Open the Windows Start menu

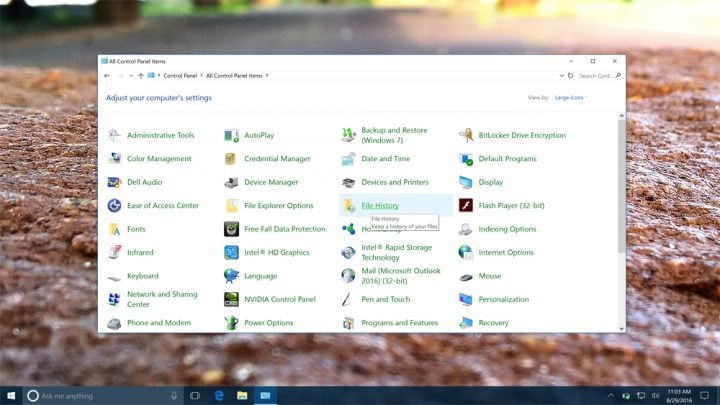pos(11,396)
